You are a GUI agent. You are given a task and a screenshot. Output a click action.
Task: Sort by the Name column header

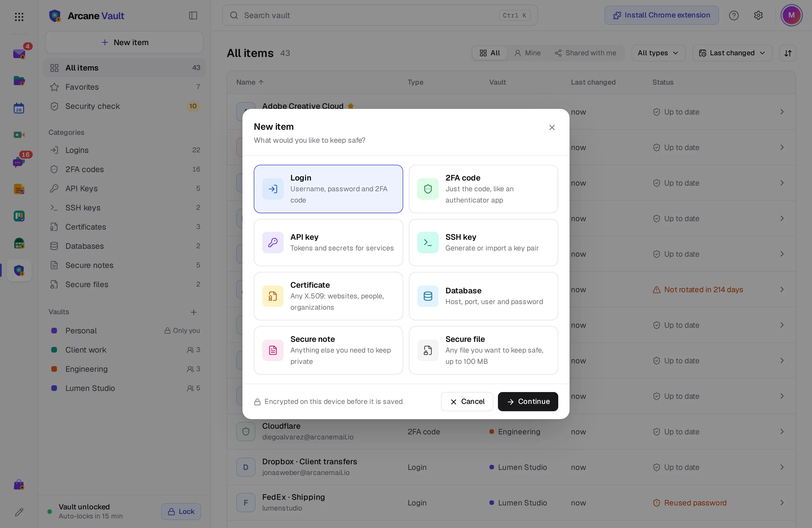250,82
